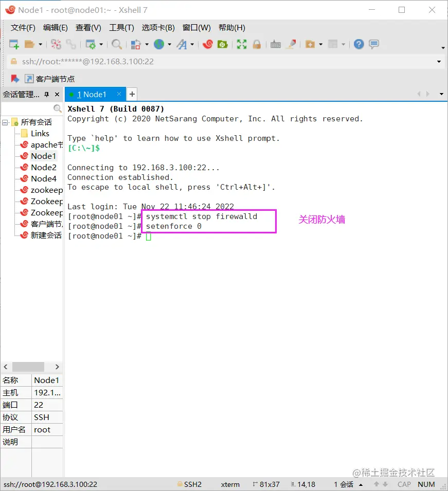Screen dimensions: 448x491
Task: Click the 客户端节点 shortcut button
Action: [x=50, y=79]
